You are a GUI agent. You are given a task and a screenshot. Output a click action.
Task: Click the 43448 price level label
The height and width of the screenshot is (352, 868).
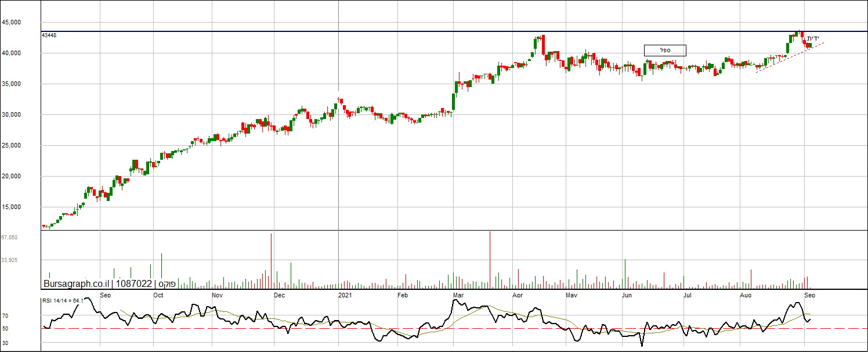tap(49, 35)
